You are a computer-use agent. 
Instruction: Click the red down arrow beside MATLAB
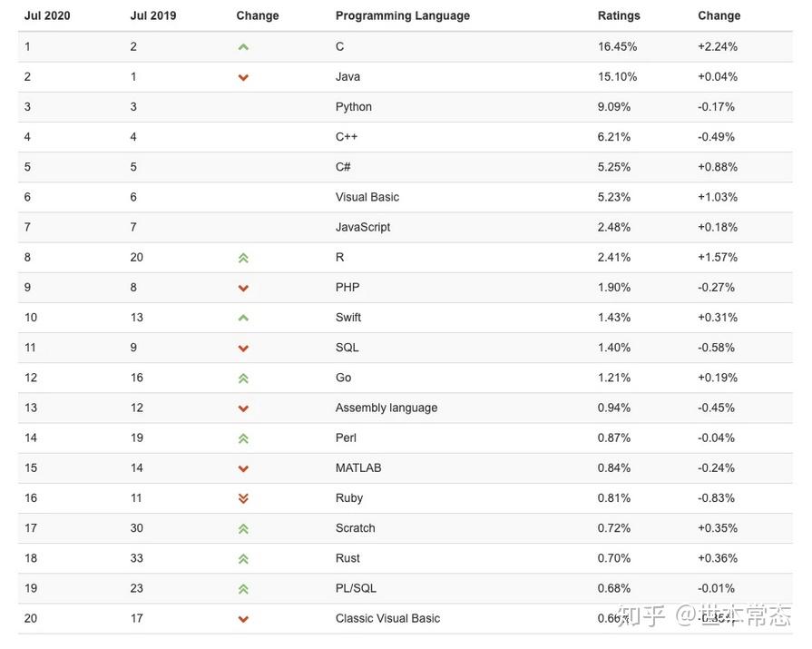(x=243, y=468)
